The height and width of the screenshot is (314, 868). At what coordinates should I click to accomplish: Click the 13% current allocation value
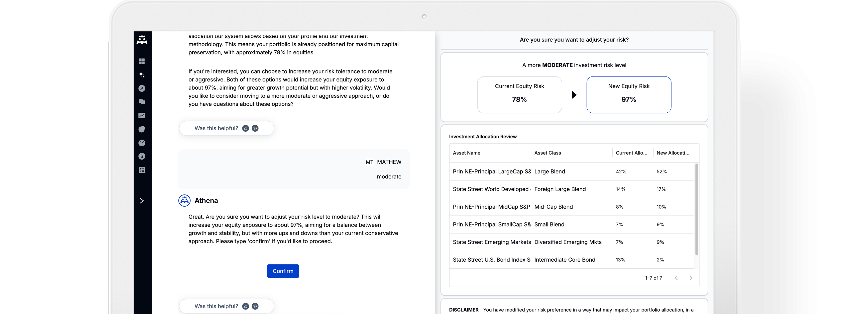point(620,260)
